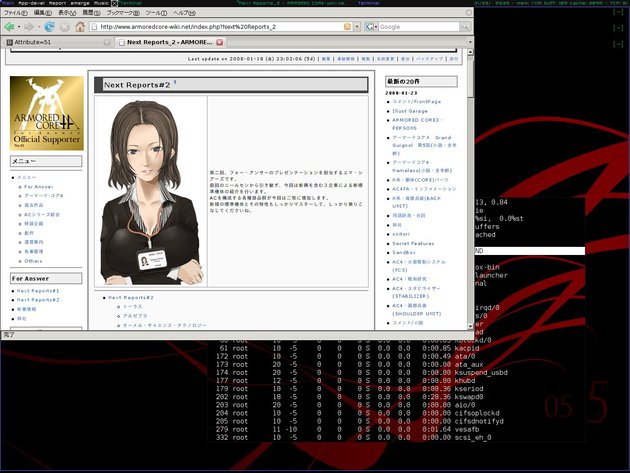This screenshot has height=473, width=630.
Task: Open the Others sidebar link
Action: coord(33,261)
